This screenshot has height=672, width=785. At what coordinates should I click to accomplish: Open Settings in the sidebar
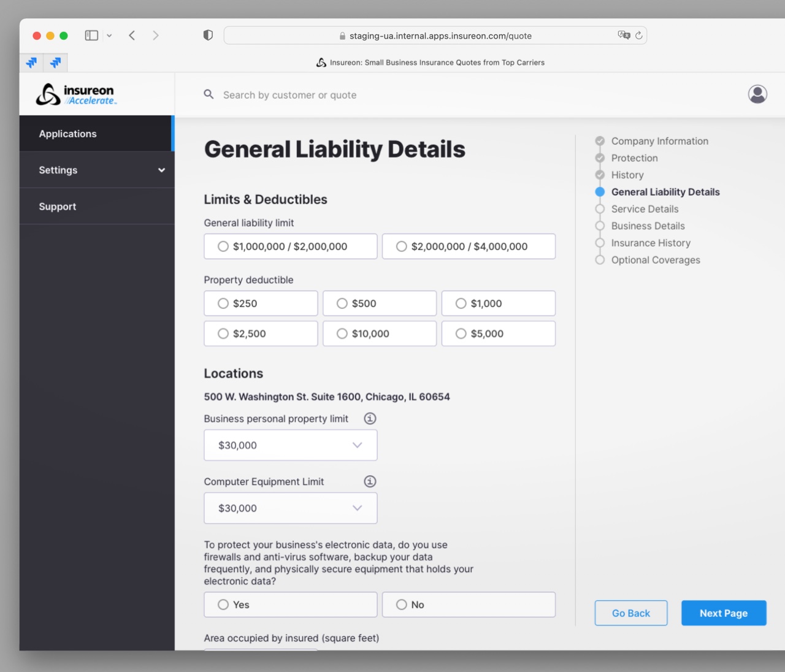pos(97,170)
